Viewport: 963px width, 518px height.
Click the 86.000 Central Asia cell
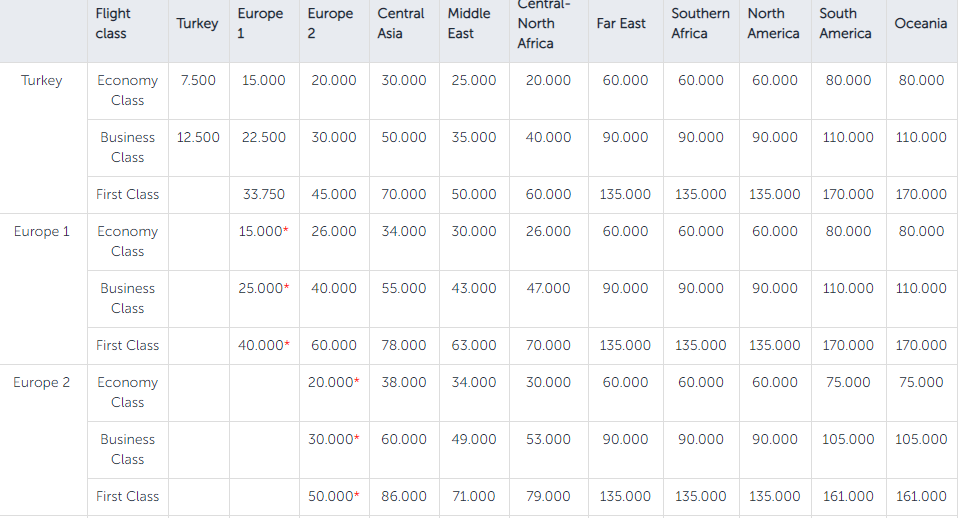click(x=403, y=497)
